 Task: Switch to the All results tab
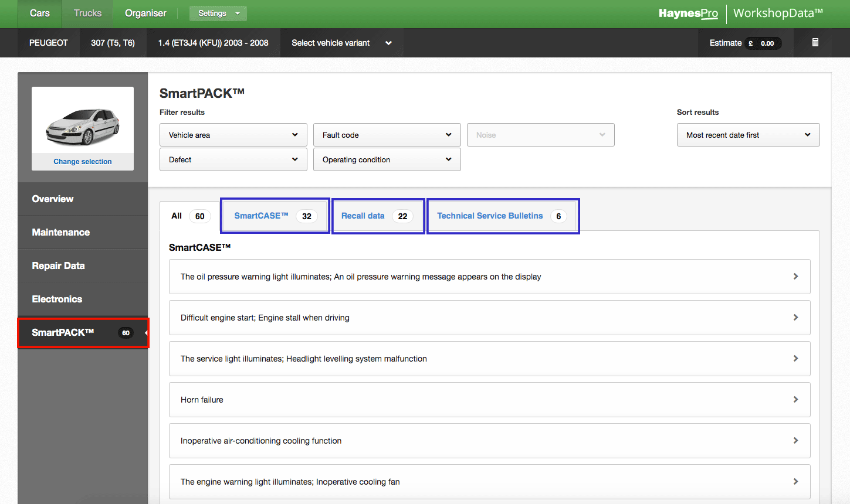point(190,216)
